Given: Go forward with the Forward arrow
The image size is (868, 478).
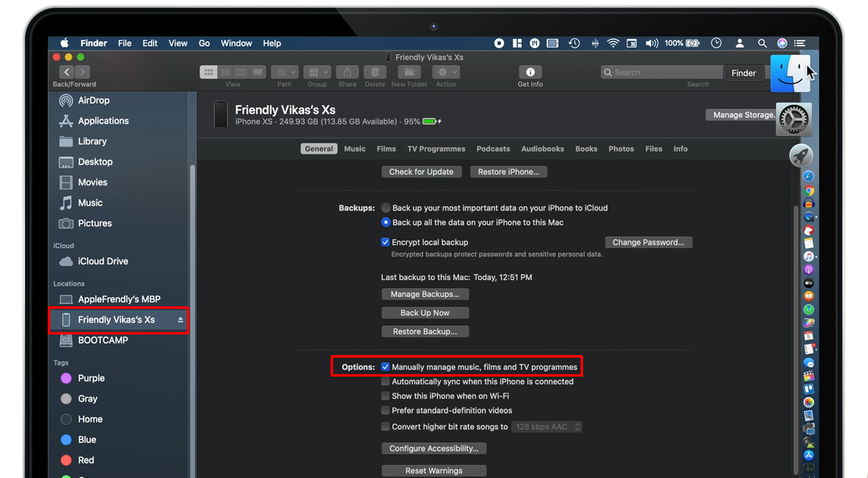Looking at the screenshot, I should point(82,72).
